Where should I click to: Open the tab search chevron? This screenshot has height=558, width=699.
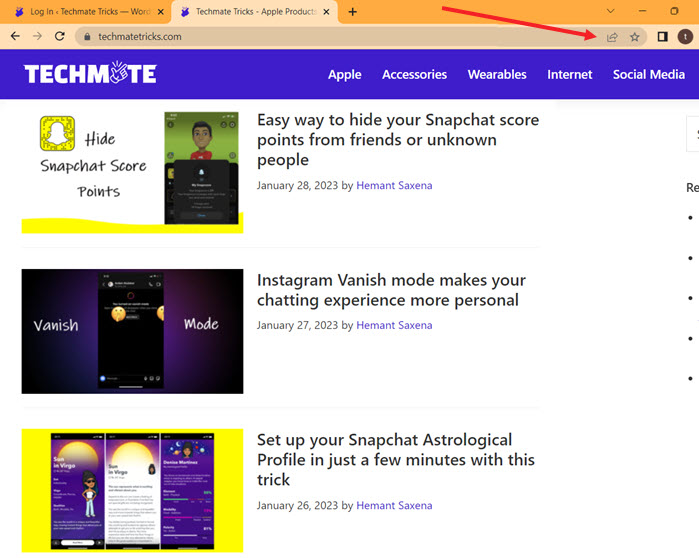pos(611,11)
